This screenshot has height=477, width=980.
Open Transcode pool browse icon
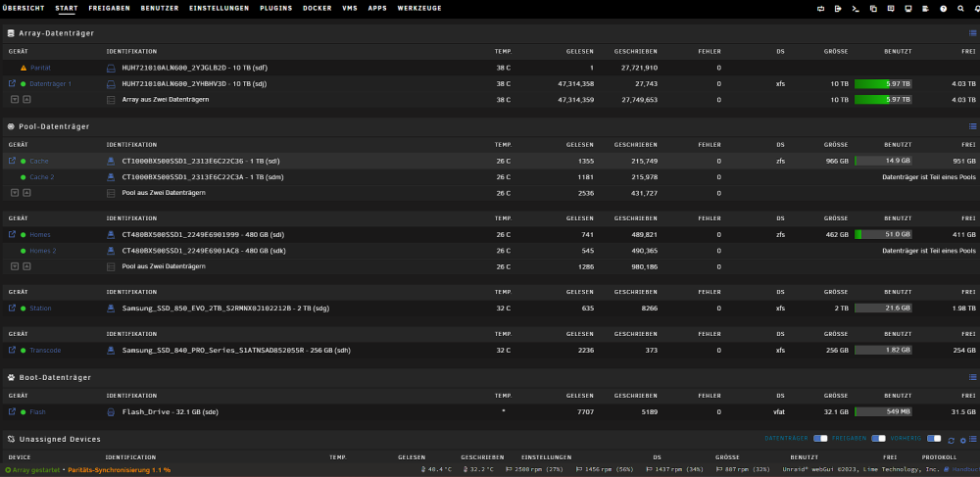(12, 350)
